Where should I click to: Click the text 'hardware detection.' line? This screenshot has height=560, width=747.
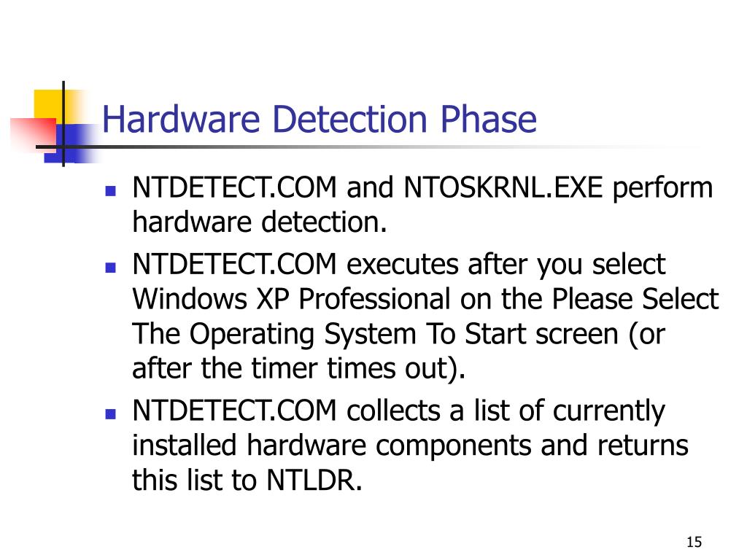click(x=260, y=222)
